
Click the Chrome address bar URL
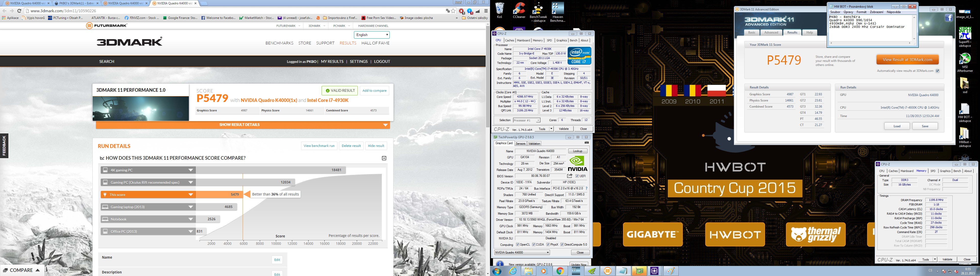click(63, 11)
